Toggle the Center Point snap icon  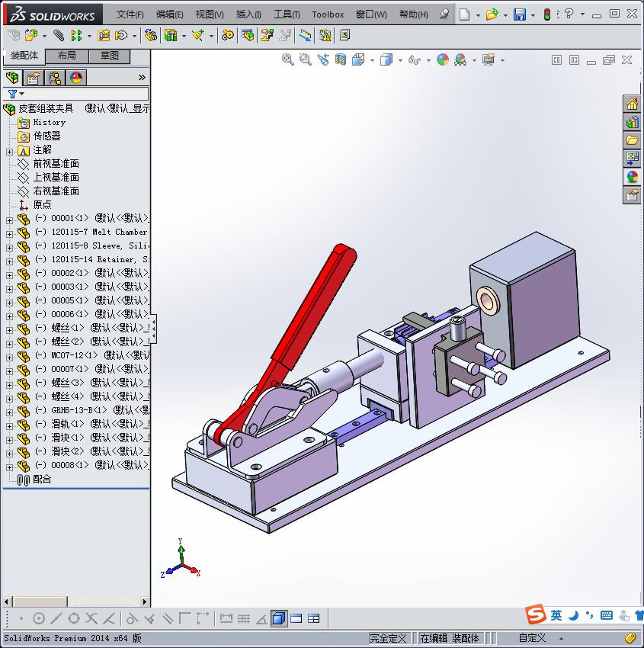(38, 619)
